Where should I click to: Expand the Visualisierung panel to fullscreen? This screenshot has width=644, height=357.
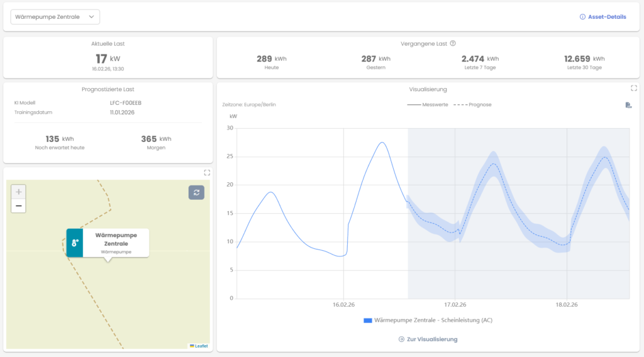(x=633, y=89)
